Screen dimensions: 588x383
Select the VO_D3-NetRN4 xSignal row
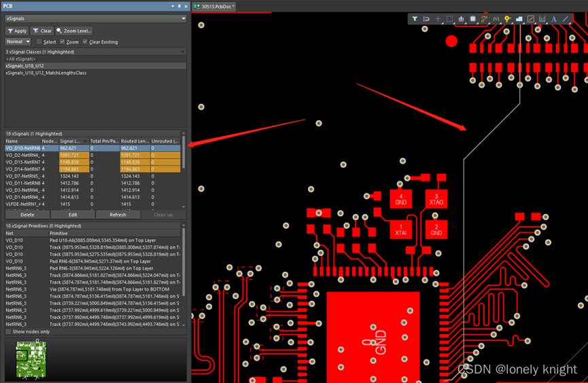92,190
